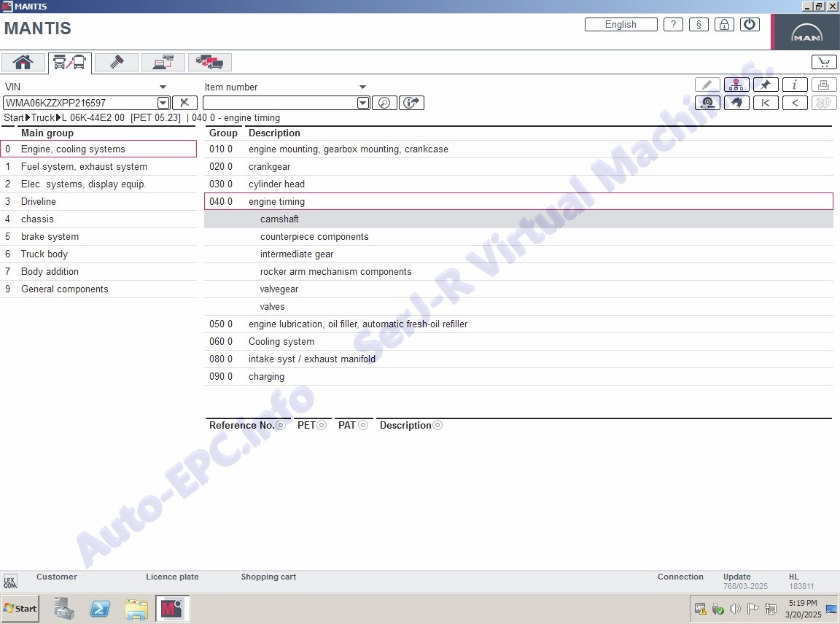
Task: Click the English language button
Action: (621, 25)
